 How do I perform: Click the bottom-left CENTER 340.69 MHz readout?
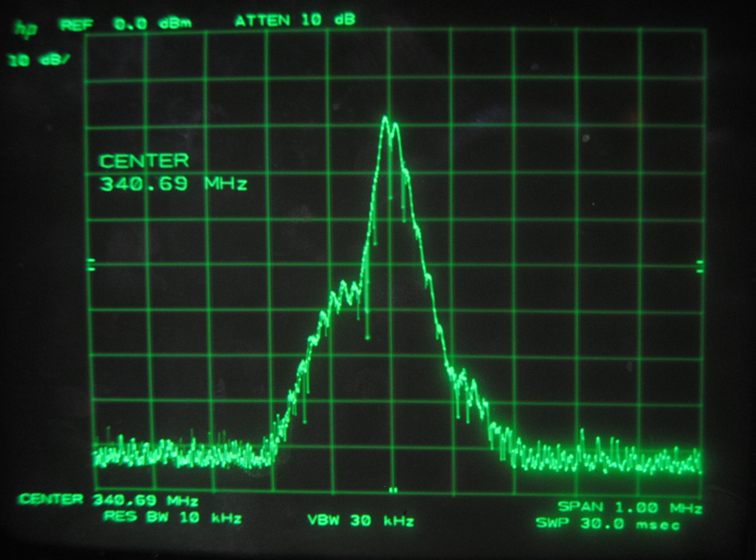109,500
